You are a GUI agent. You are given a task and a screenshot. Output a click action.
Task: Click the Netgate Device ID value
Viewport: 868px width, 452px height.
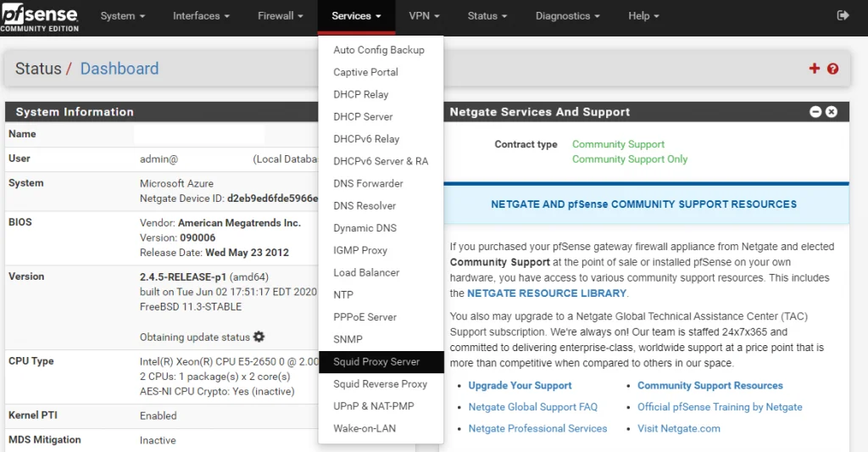272,198
